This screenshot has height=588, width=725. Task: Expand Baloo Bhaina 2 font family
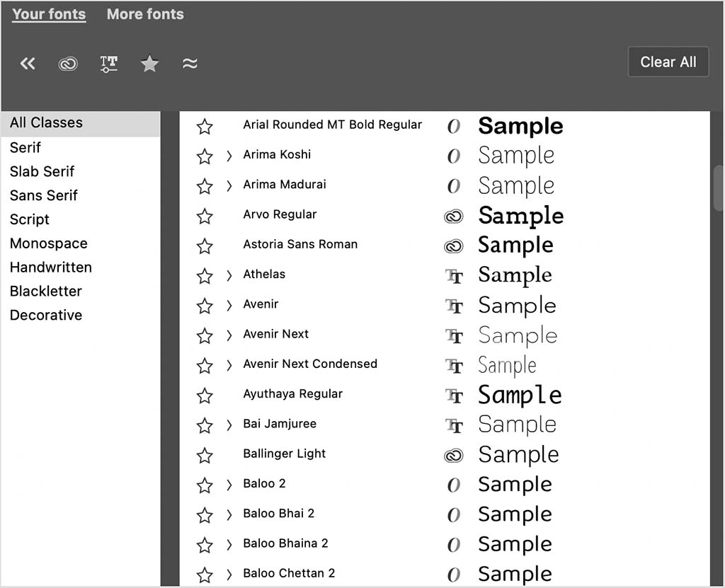pyautogui.click(x=229, y=545)
